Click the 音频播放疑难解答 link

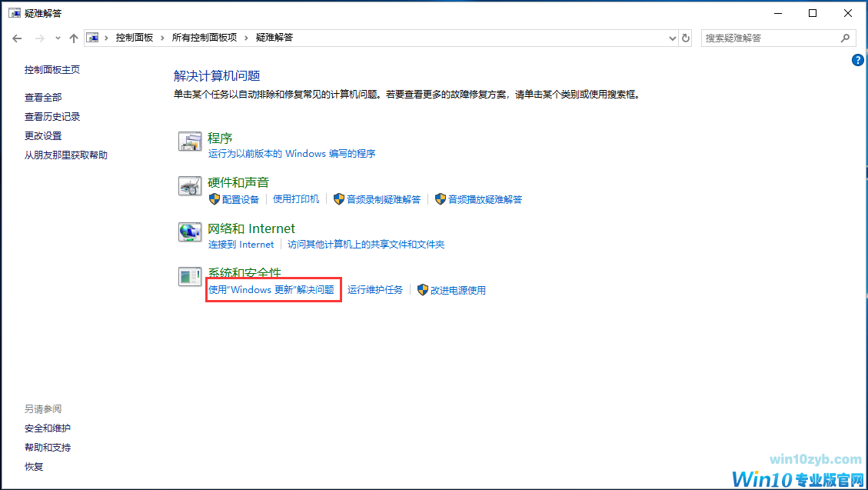pos(485,198)
